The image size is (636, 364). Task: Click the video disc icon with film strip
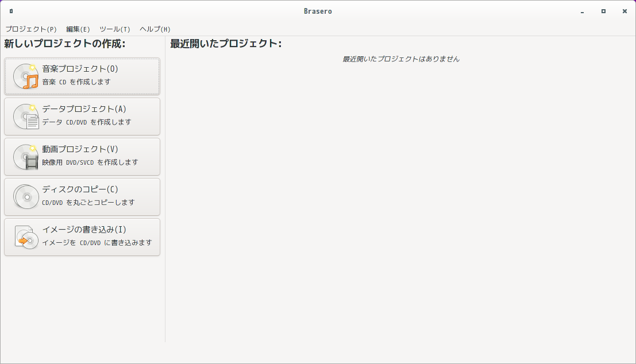[x=26, y=157]
